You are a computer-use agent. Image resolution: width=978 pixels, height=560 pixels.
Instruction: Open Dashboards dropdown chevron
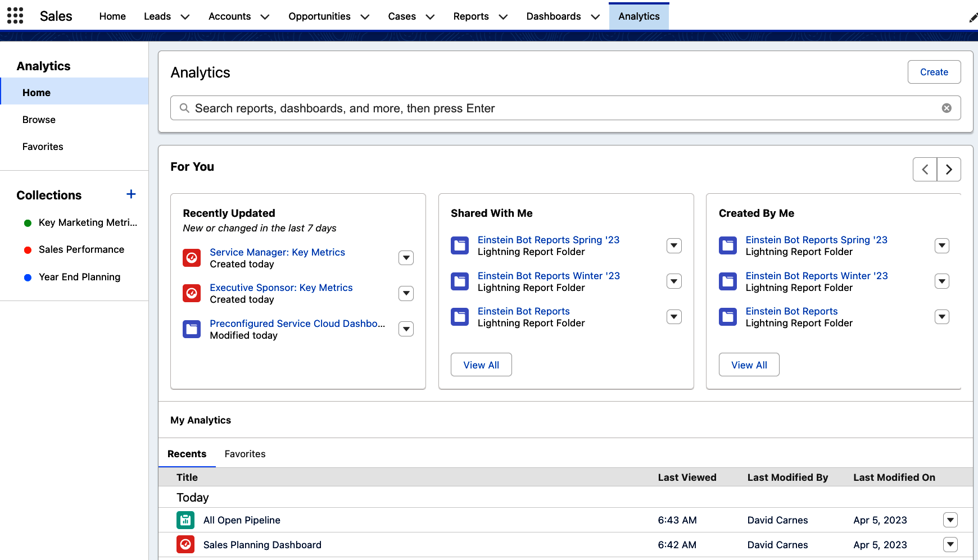point(595,17)
